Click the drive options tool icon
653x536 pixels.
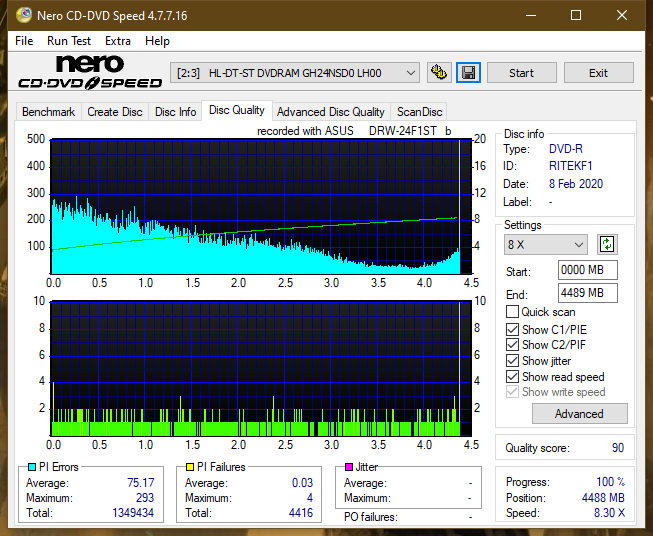(x=439, y=73)
